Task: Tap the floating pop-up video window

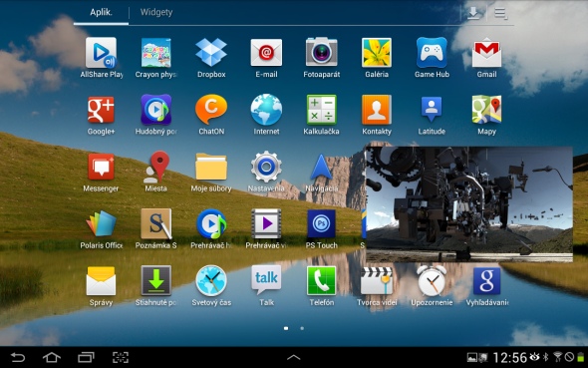Action: click(468, 204)
